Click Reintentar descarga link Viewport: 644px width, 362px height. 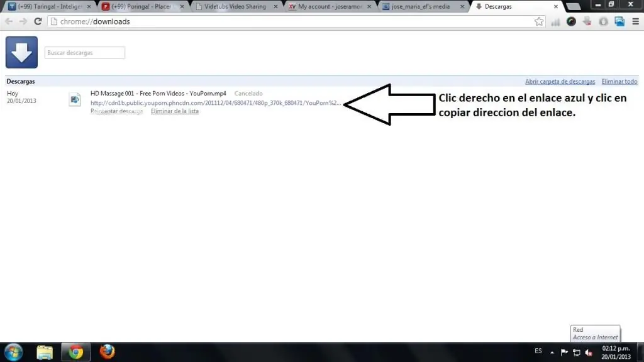[x=116, y=111]
